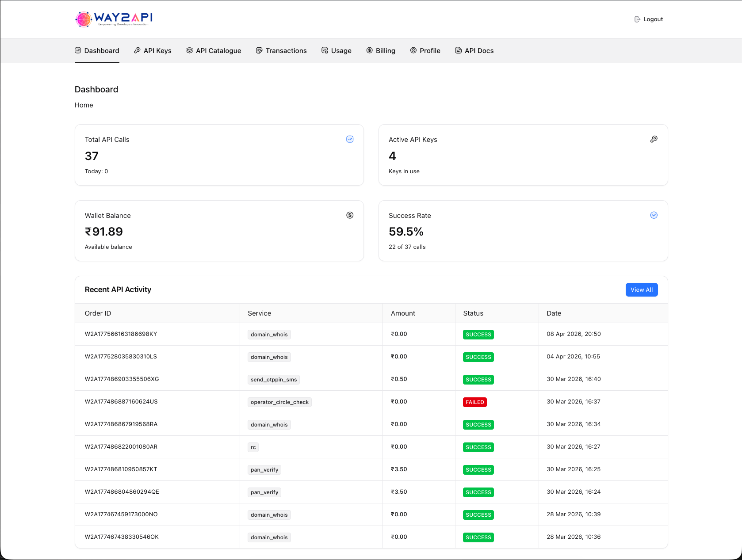The height and width of the screenshot is (560, 742).
Task: Click the dollar coin icon on Wallet Balance card
Action: point(350,215)
